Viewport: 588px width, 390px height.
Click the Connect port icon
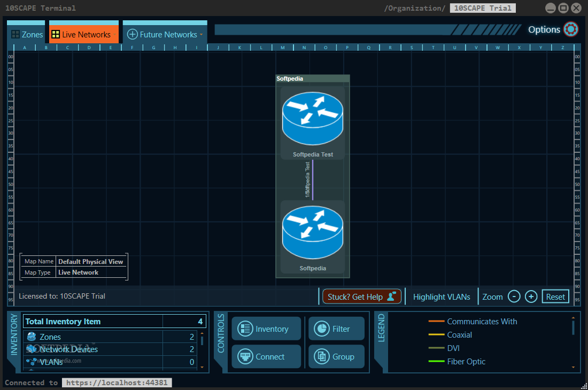(245, 356)
